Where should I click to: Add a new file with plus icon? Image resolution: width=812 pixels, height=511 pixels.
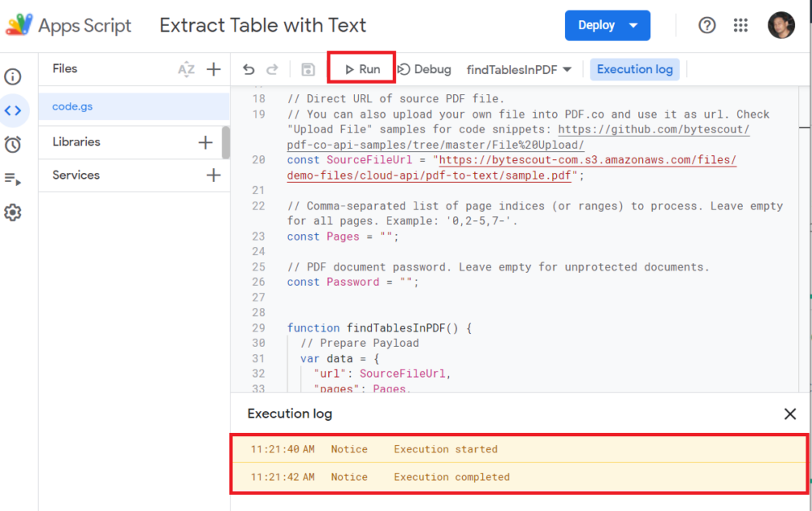tap(214, 69)
